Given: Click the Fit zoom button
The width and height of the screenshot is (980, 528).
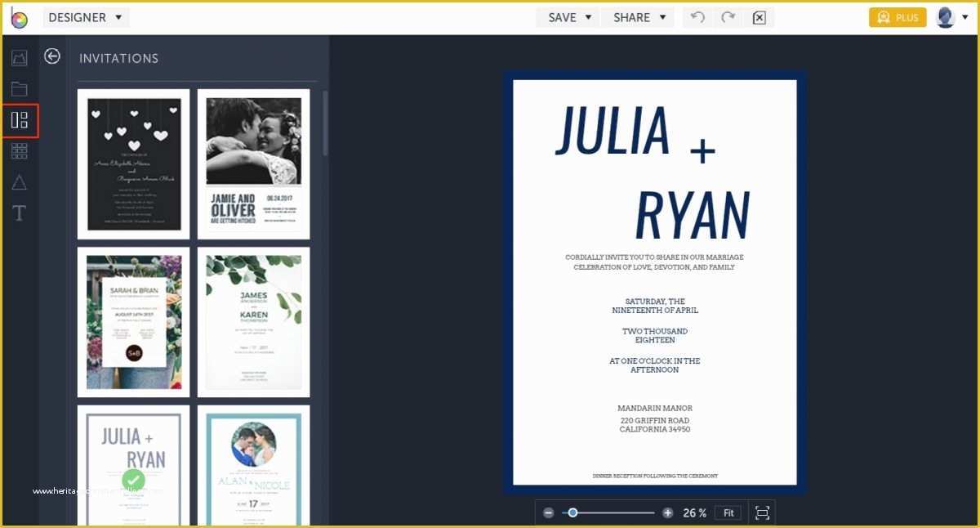Looking at the screenshot, I should [x=728, y=513].
